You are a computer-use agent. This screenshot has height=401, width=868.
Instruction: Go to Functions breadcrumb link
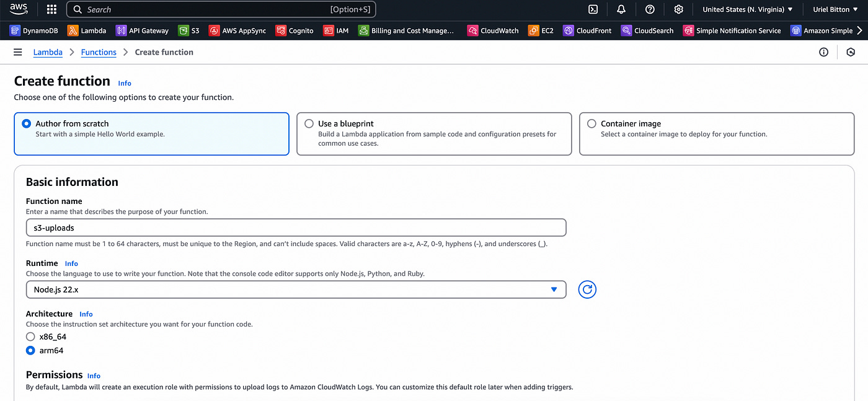click(99, 52)
